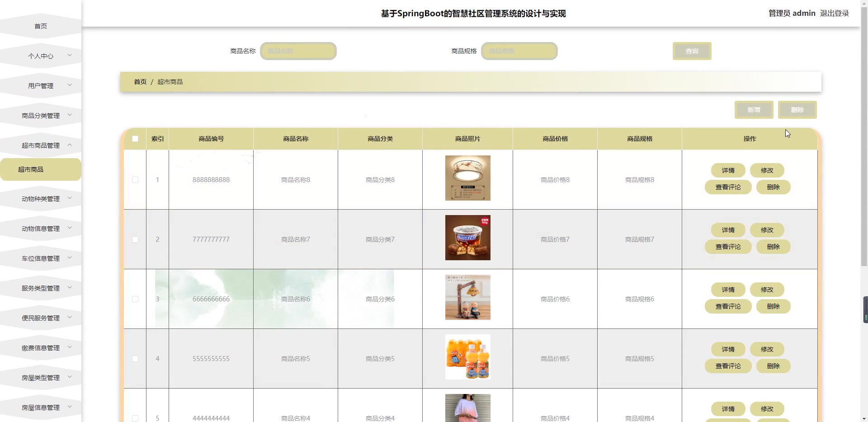Click the 商品规格 search input field
The height and width of the screenshot is (422, 868).
[519, 51]
